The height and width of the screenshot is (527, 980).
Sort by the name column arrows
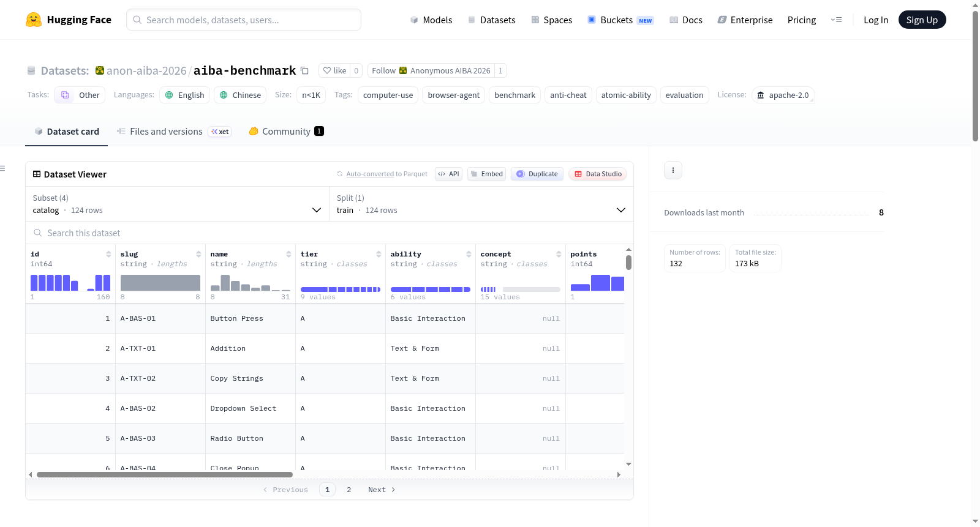(288, 254)
